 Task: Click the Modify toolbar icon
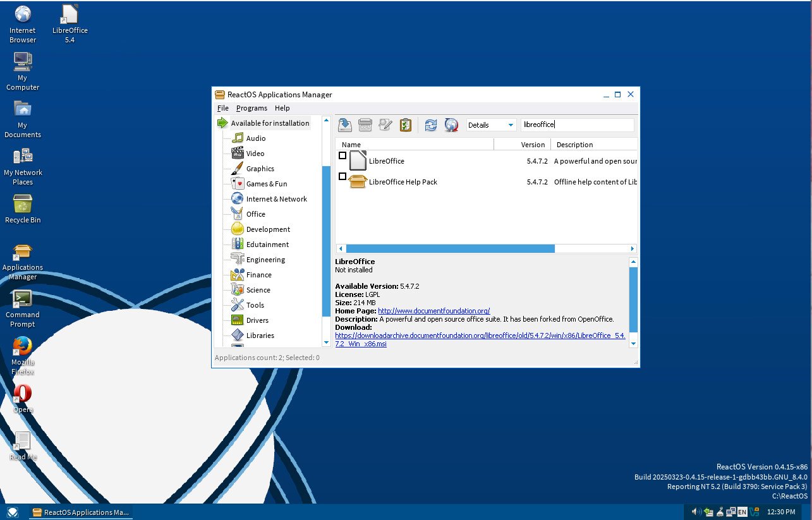click(385, 124)
